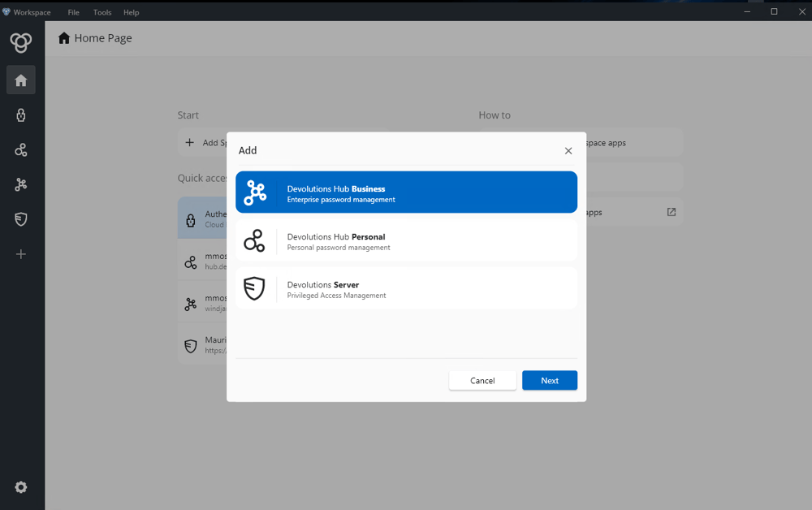Close the Add dialog with X

point(568,151)
